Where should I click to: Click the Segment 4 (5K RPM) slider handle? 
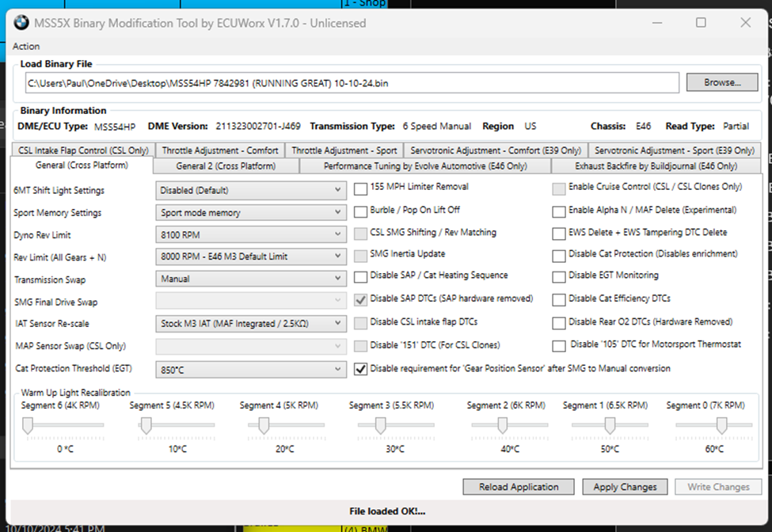pyautogui.click(x=264, y=426)
